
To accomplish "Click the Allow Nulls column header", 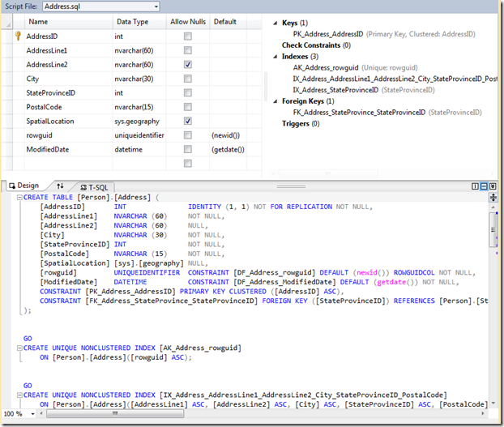I will [x=188, y=22].
